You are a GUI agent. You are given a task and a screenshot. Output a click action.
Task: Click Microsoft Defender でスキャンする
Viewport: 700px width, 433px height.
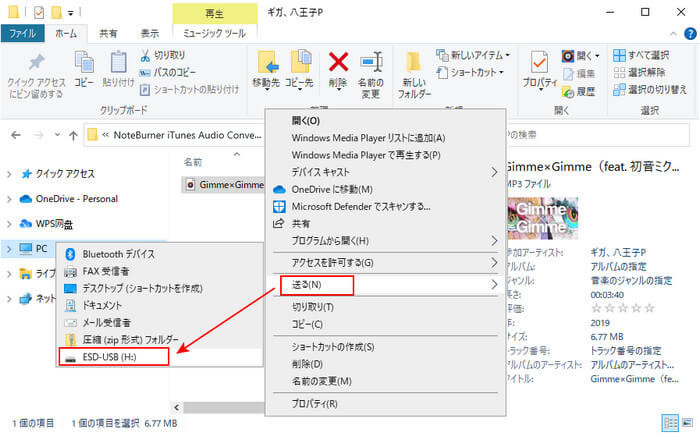click(386, 207)
